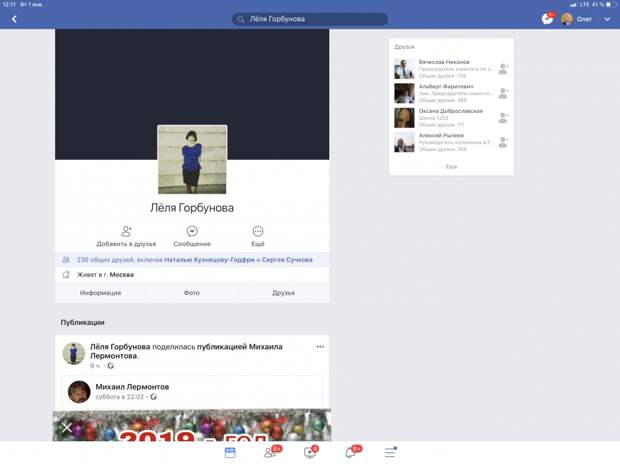The height and width of the screenshot is (464, 620).
Task: Add Алексей Рылеев as friend icon
Action: pyautogui.click(x=503, y=142)
